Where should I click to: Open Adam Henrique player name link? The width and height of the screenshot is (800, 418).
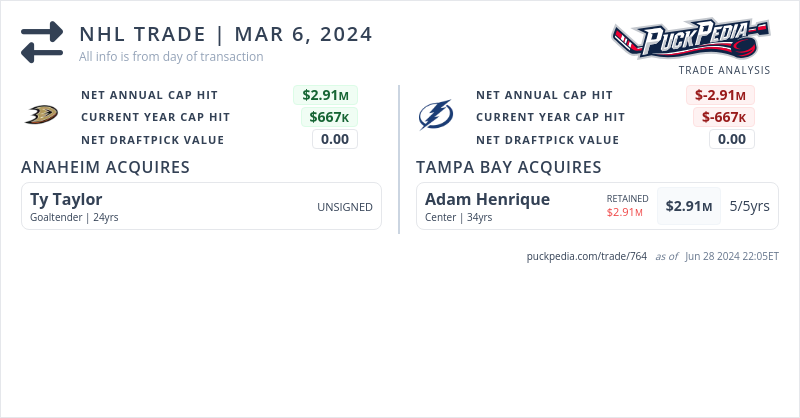(487, 199)
